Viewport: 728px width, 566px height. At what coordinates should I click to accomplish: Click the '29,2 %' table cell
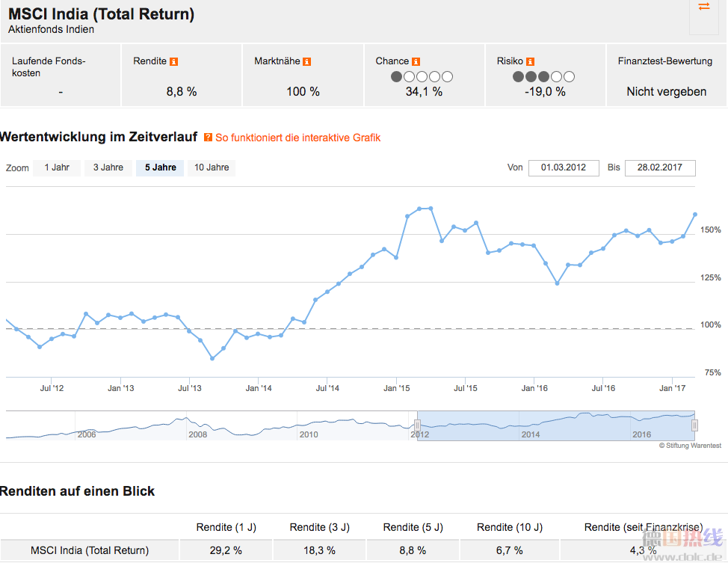pyautogui.click(x=226, y=551)
